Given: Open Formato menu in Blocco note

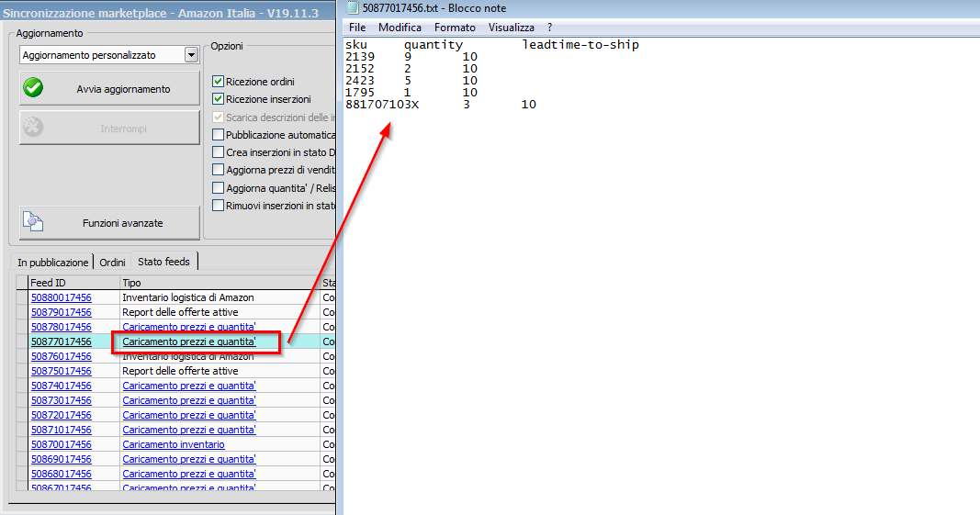Looking at the screenshot, I should pos(455,28).
